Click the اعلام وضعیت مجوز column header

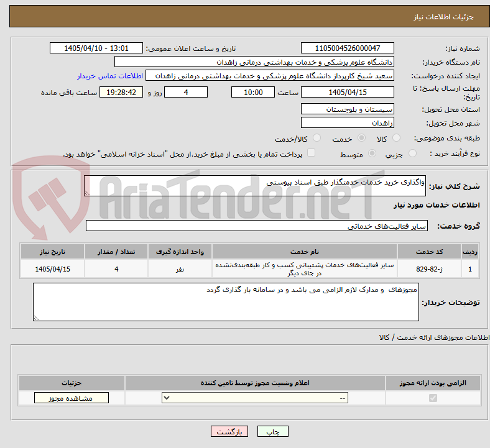(x=255, y=383)
